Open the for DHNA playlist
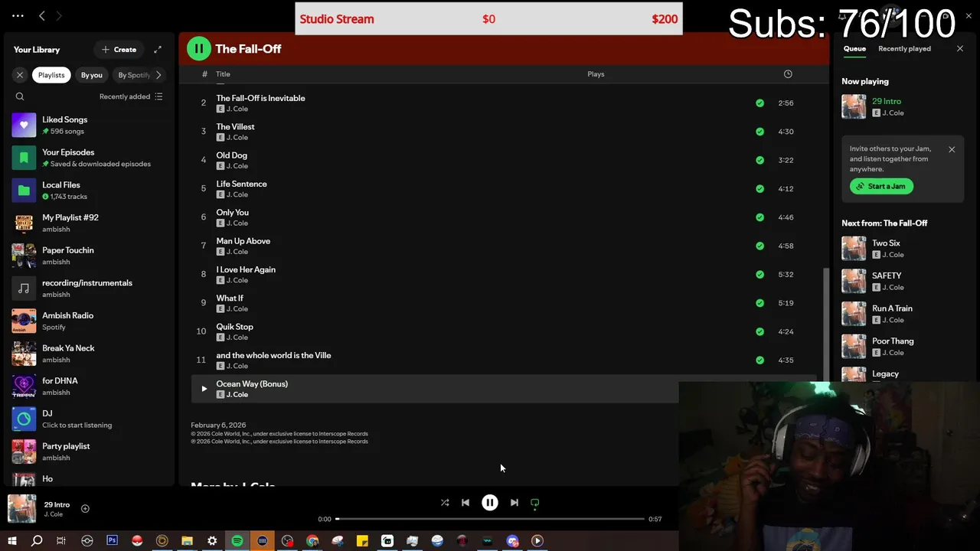 pos(88,386)
